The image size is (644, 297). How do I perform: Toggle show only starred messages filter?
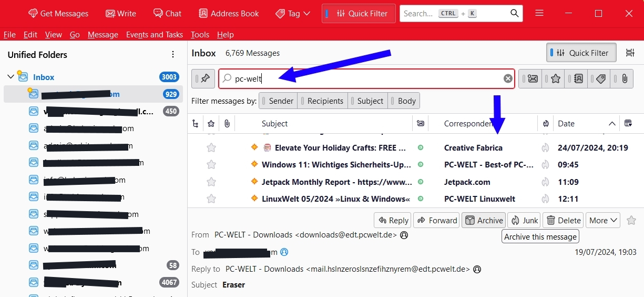554,78
